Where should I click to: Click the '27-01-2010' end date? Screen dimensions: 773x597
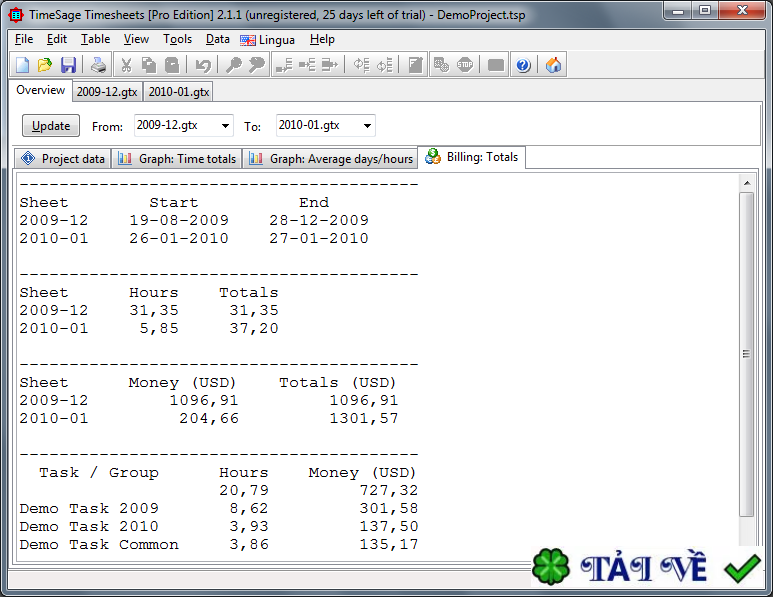click(x=319, y=239)
